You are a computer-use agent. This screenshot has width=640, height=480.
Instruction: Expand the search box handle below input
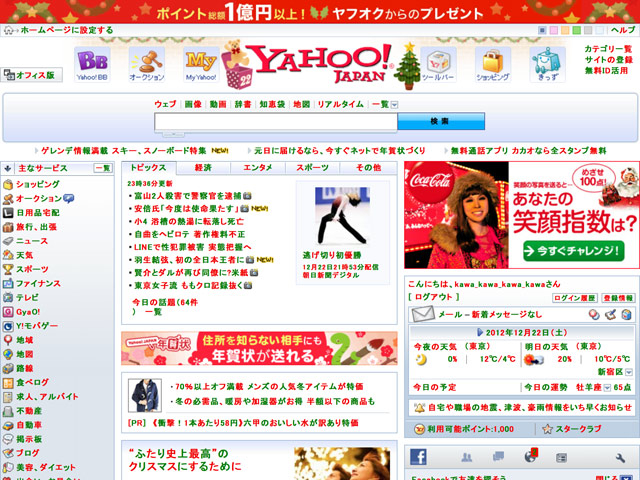click(173, 134)
